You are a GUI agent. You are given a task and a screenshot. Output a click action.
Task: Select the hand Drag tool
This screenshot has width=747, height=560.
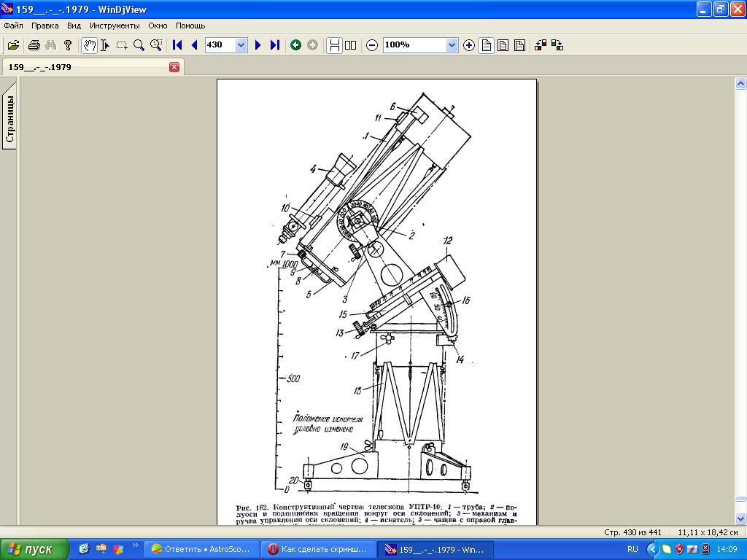click(89, 45)
